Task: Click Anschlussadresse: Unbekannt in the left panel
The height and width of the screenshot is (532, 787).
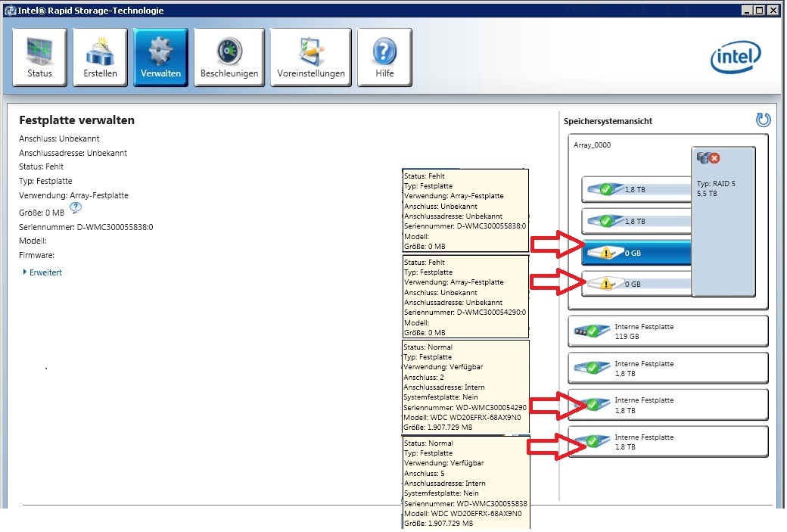Action: point(73,153)
